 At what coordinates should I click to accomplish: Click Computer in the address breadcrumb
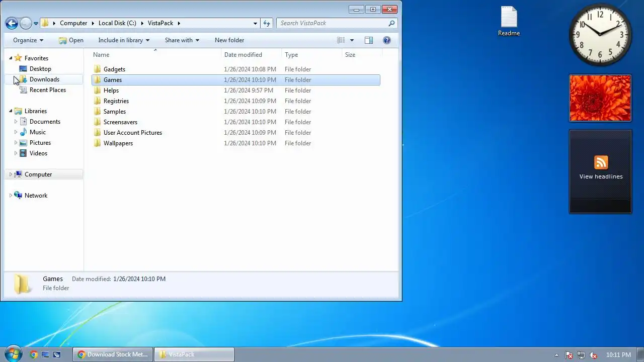(x=73, y=23)
